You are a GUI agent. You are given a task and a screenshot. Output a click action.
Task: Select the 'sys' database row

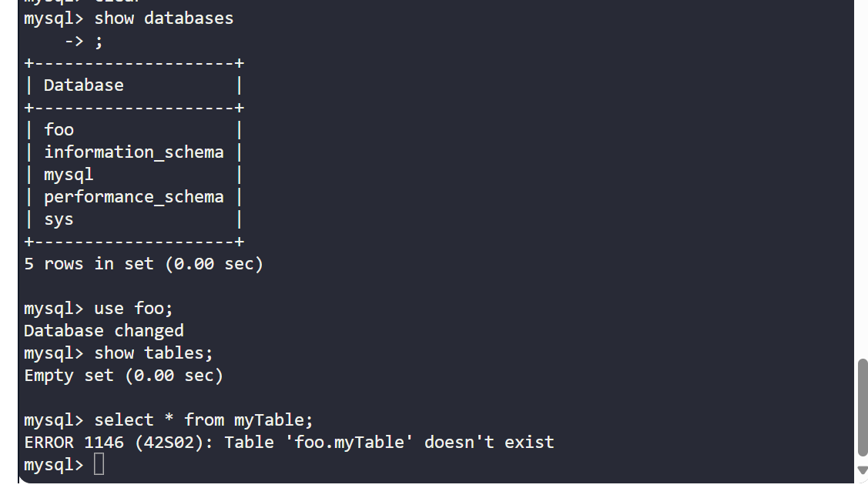click(x=132, y=219)
